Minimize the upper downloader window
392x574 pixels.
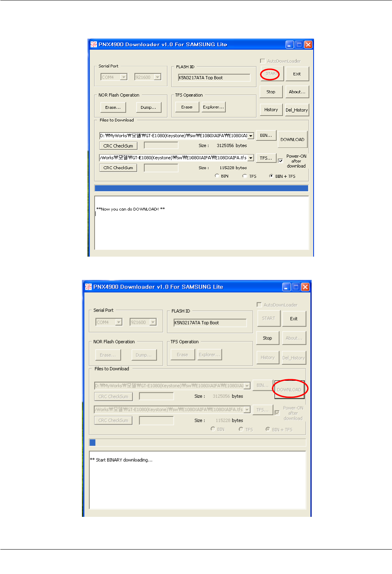(x=290, y=45)
